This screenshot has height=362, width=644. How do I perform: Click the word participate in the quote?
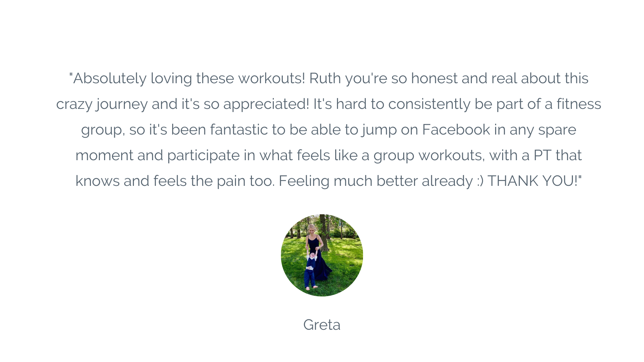click(203, 155)
